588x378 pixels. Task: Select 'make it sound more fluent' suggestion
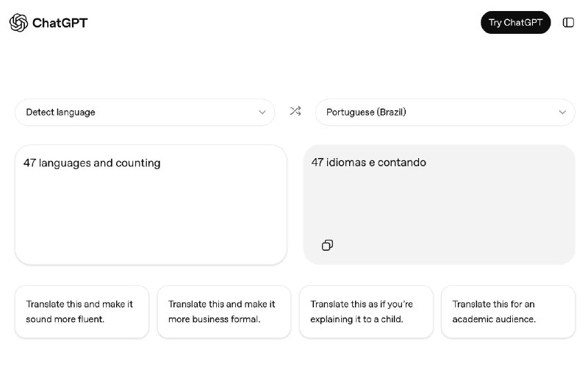82,312
